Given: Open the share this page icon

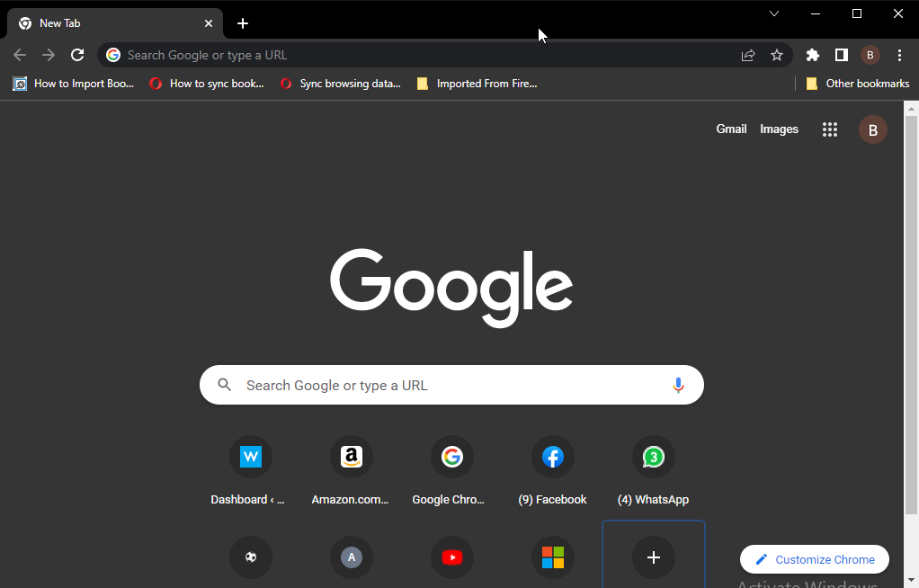Looking at the screenshot, I should (x=748, y=55).
